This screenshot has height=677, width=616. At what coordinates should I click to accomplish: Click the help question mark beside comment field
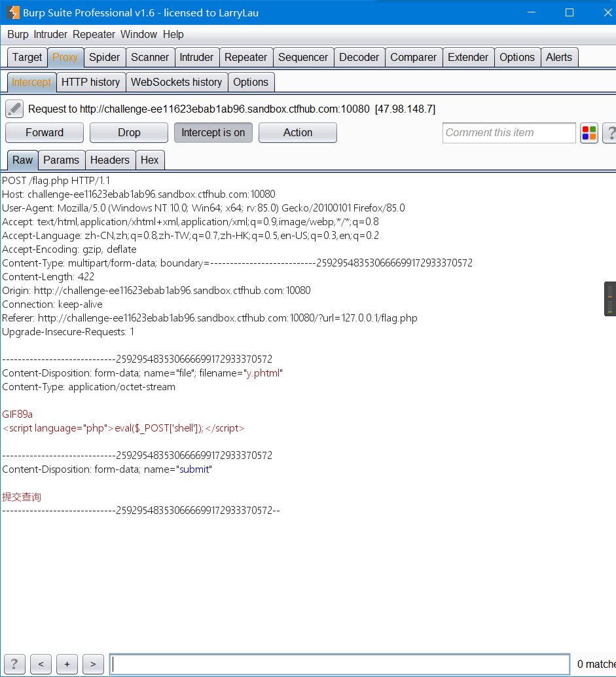[x=610, y=132]
